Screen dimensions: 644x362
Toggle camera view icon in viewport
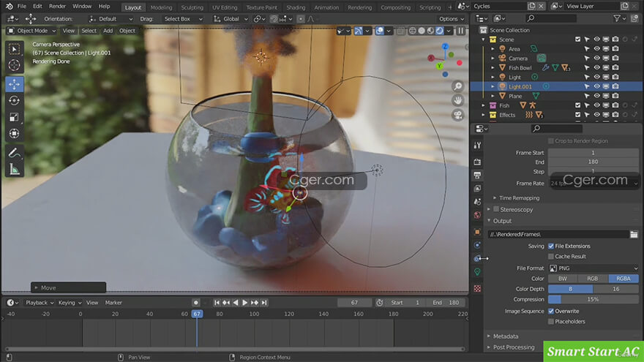pos(457,115)
